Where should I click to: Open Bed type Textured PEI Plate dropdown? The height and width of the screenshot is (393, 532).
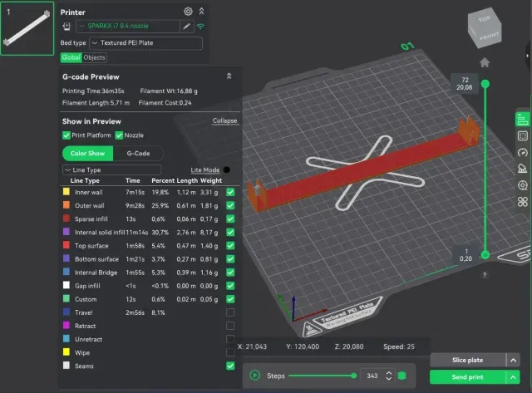(x=146, y=43)
